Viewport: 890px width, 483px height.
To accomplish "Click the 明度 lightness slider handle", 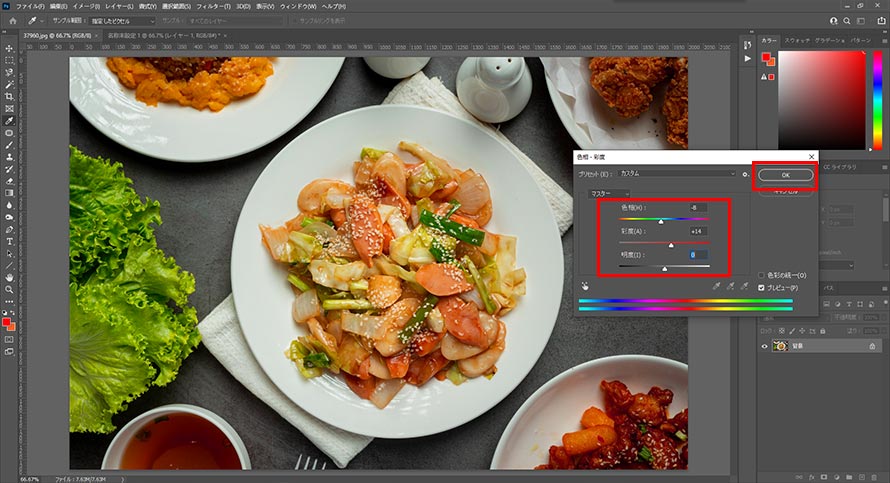I will 665,268.
